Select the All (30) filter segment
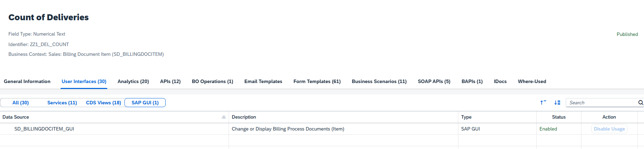 (x=21, y=103)
